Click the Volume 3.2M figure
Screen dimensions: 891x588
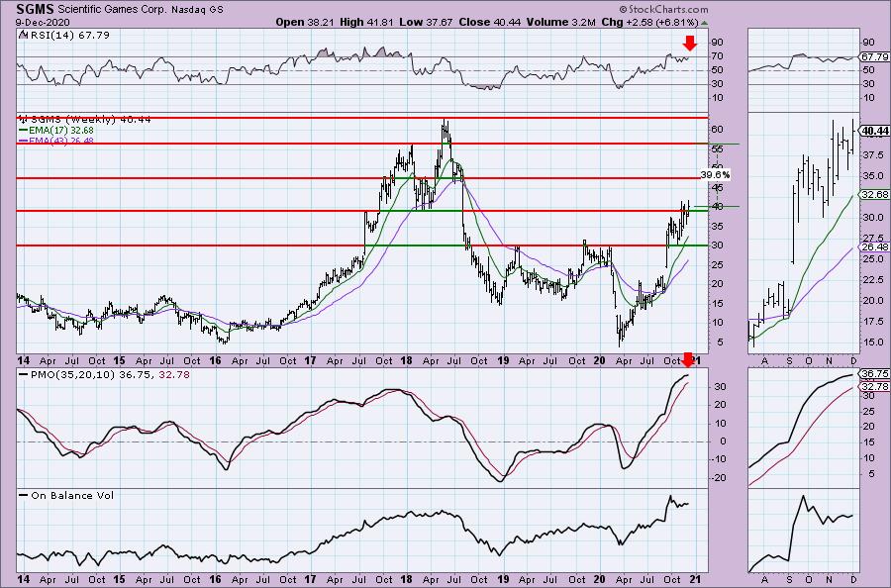pos(561,22)
